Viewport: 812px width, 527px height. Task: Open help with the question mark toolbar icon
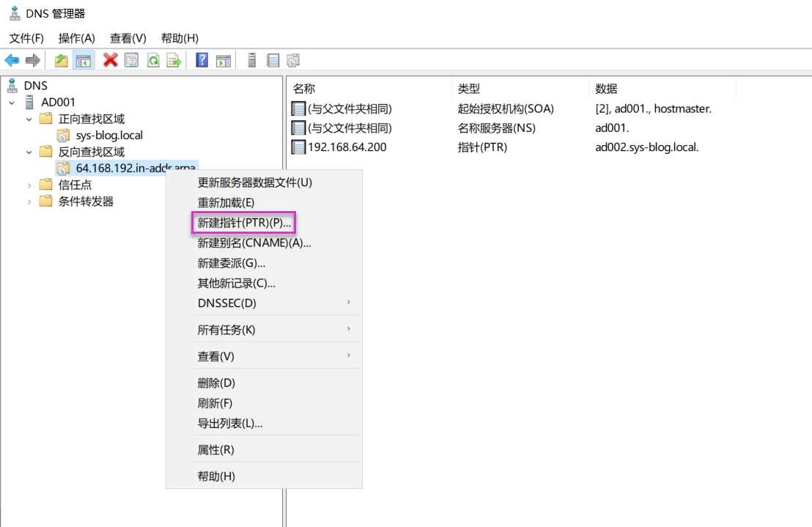201,59
